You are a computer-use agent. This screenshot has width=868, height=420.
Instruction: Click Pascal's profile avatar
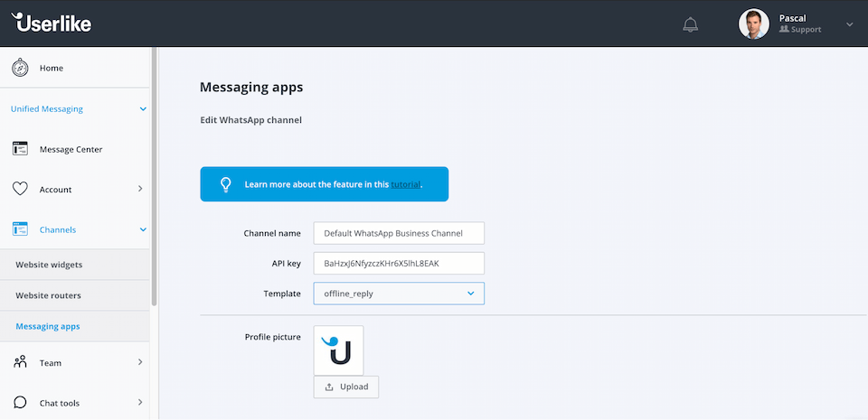coord(753,23)
